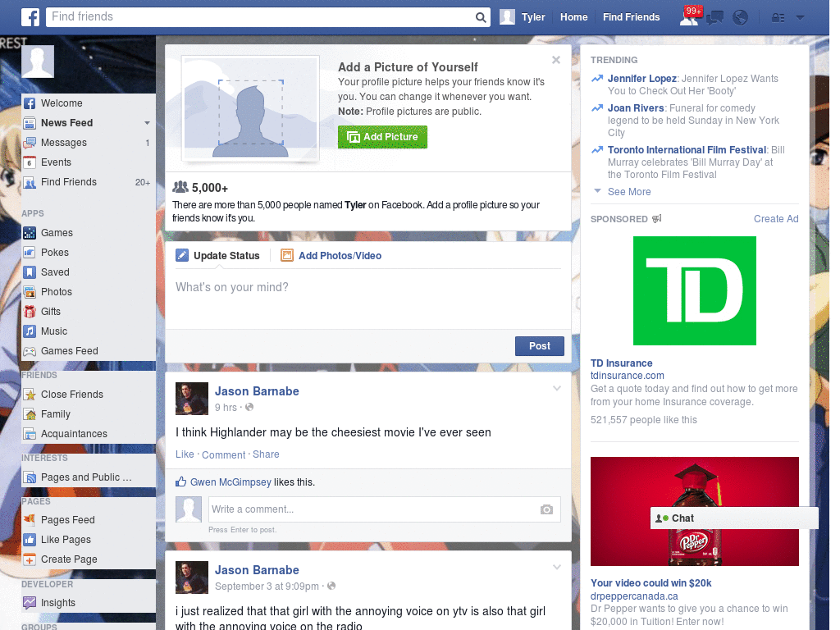Open the Games app icon

pos(30,233)
